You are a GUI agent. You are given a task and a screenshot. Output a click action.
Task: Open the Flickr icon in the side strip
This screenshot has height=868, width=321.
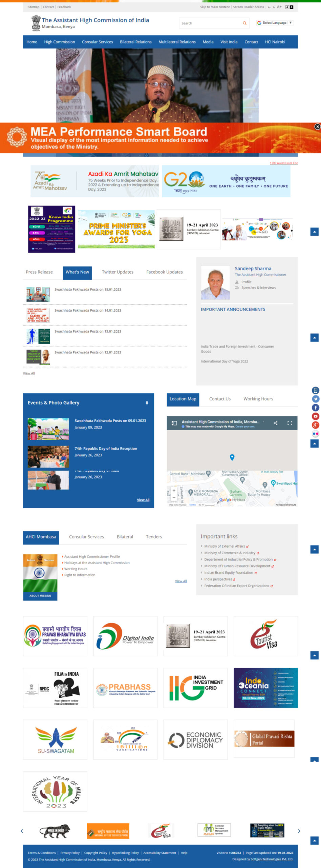click(x=315, y=434)
